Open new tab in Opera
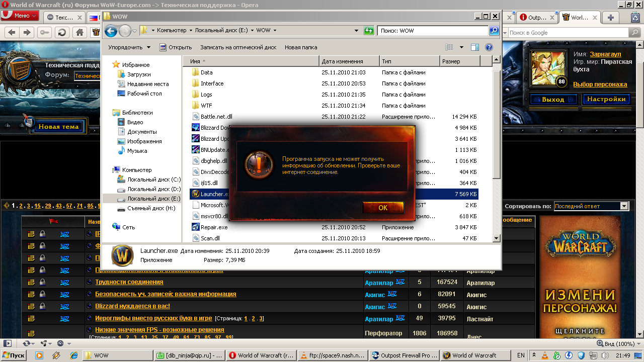This screenshot has width=644, height=362. [611, 17]
